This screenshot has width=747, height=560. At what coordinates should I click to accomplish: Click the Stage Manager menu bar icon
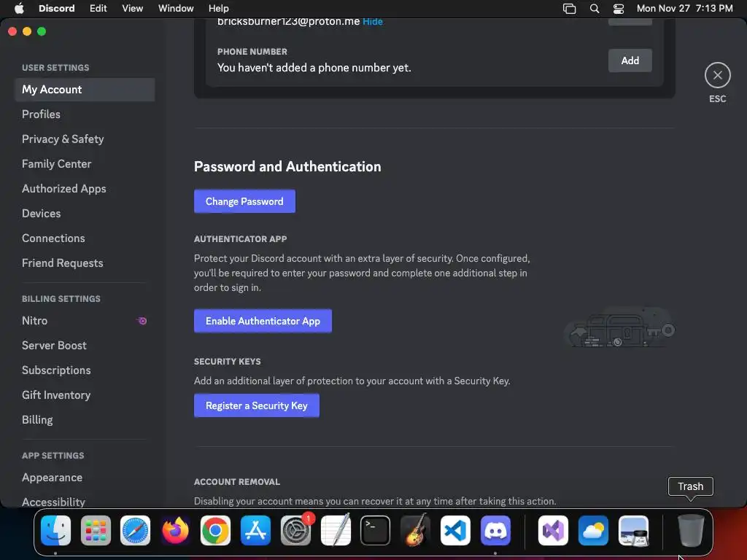[x=569, y=8]
